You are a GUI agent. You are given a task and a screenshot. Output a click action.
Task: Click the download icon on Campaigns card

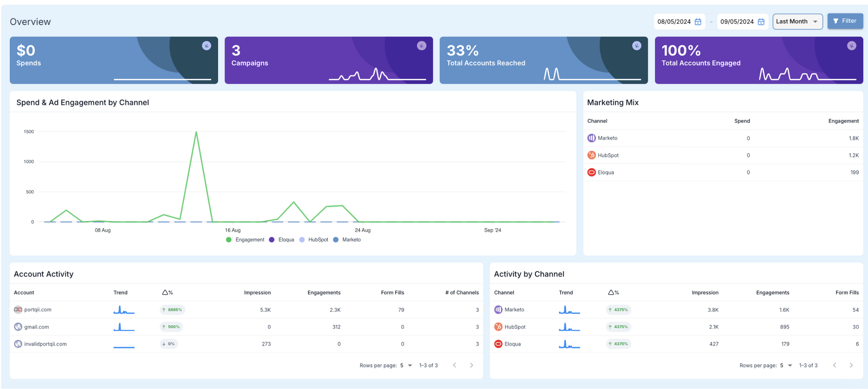point(421,46)
